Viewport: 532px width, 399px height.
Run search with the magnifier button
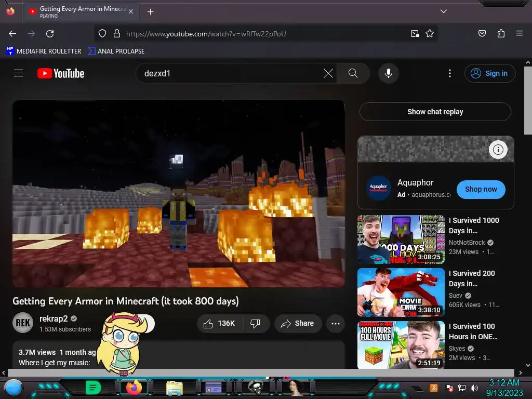[353, 73]
